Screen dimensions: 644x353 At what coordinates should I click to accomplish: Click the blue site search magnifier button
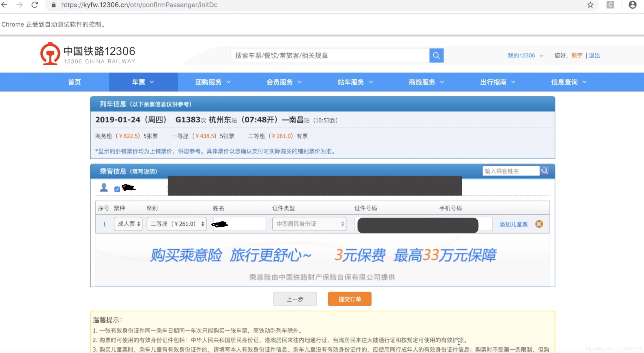[436, 56]
